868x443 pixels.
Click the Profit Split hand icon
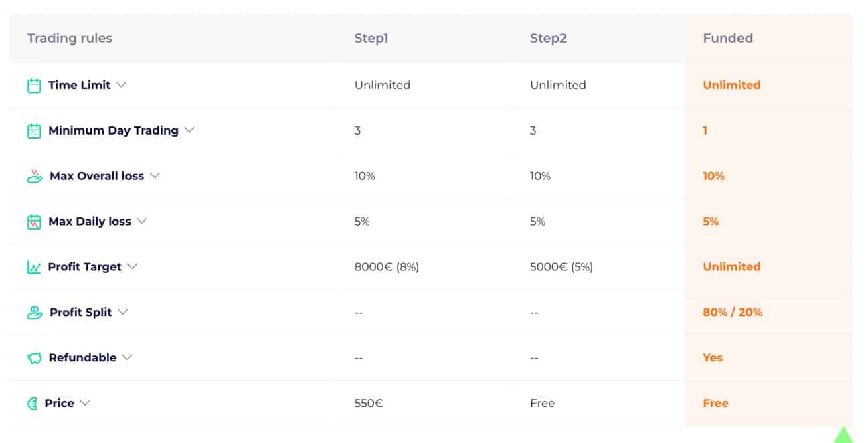click(x=35, y=313)
